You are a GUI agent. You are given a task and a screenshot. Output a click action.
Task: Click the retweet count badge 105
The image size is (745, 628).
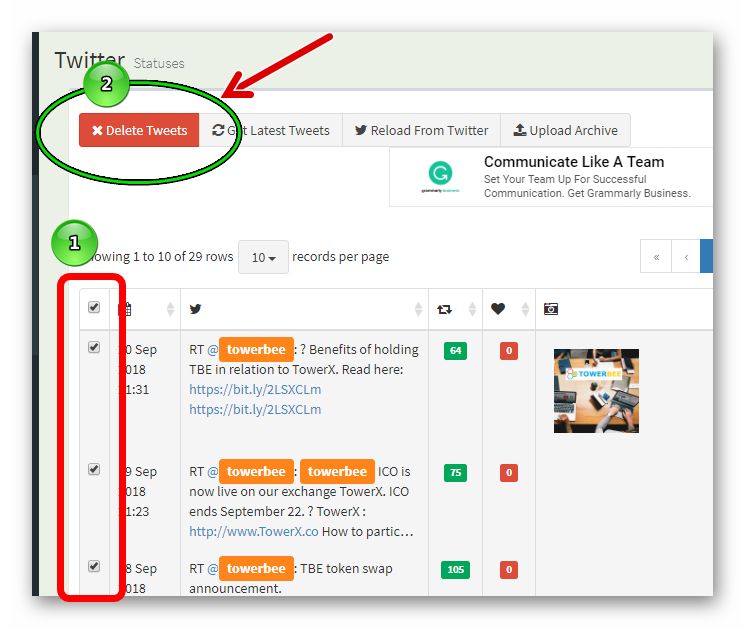(456, 570)
